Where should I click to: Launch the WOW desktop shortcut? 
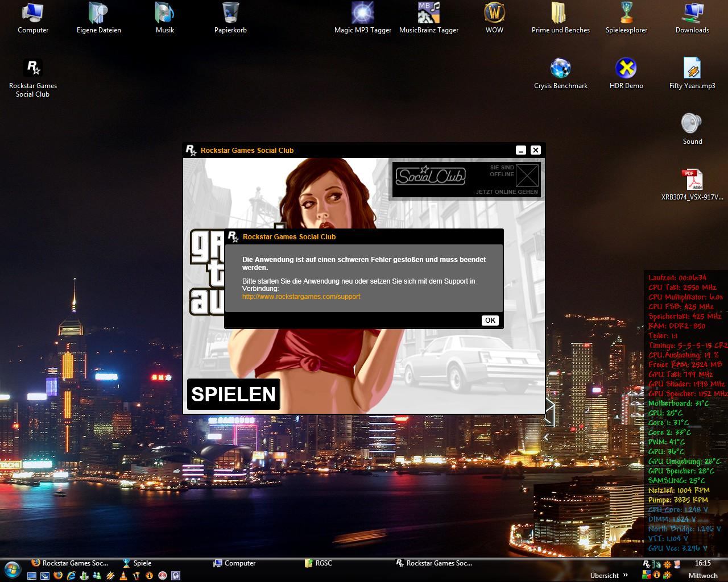tap(494, 18)
